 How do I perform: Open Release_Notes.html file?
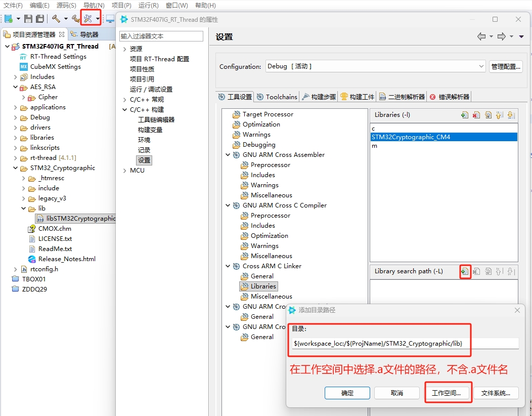(67, 259)
